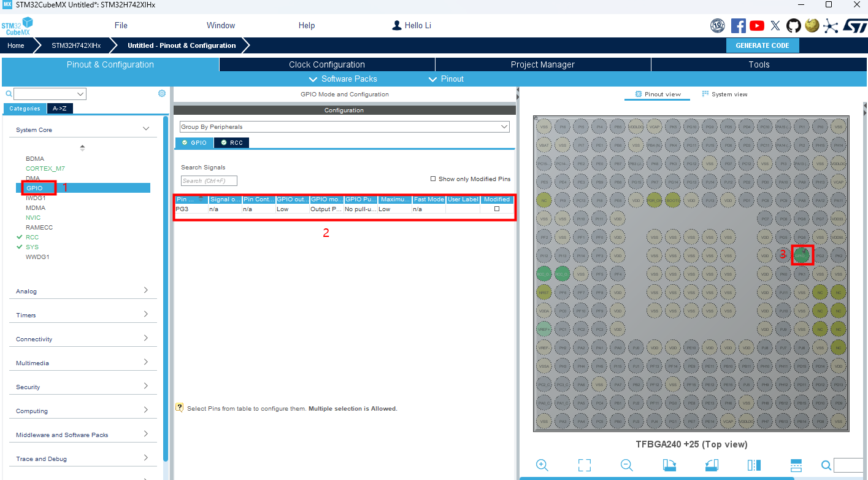This screenshot has height=480, width=868.
Task: Collapse the panel using the splitter arrows
Action: (x=518, y=93)
